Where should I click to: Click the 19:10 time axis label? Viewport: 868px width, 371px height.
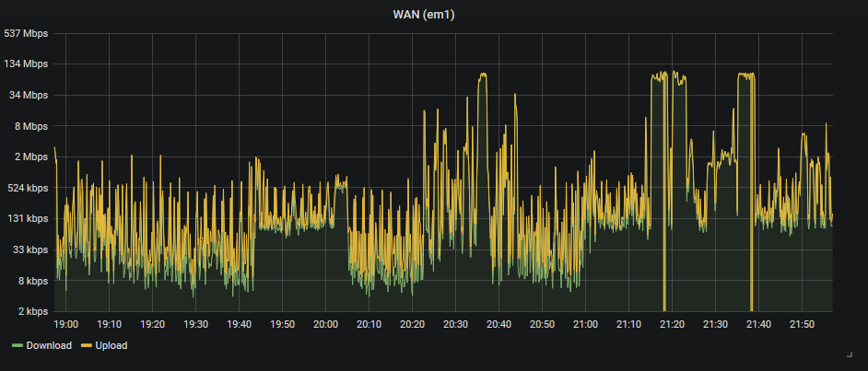109,325
